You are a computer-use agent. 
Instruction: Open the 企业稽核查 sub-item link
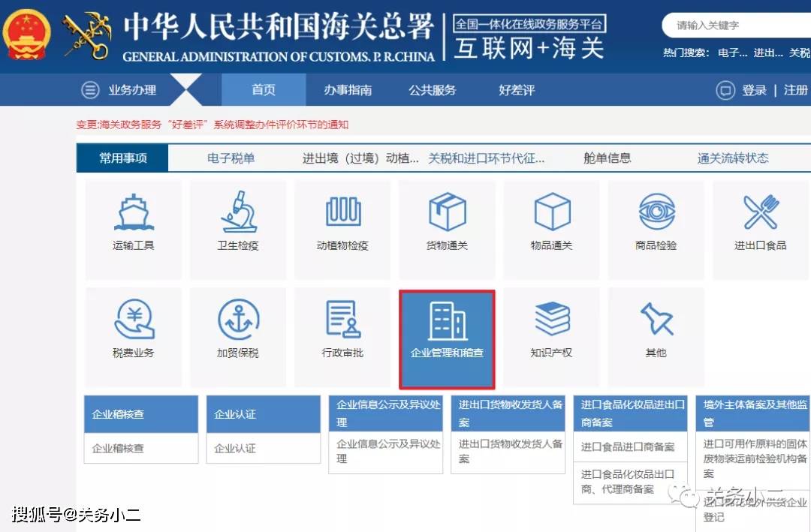pyautogui.click(x=118, y=448)
